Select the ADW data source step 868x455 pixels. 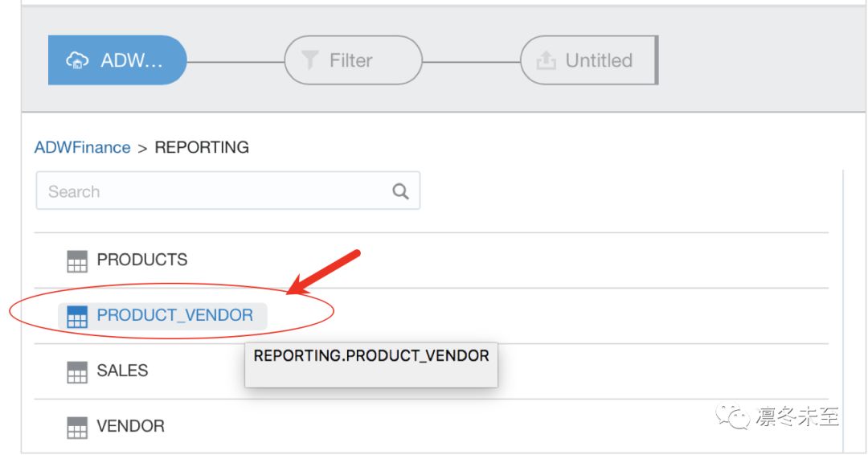117,60
